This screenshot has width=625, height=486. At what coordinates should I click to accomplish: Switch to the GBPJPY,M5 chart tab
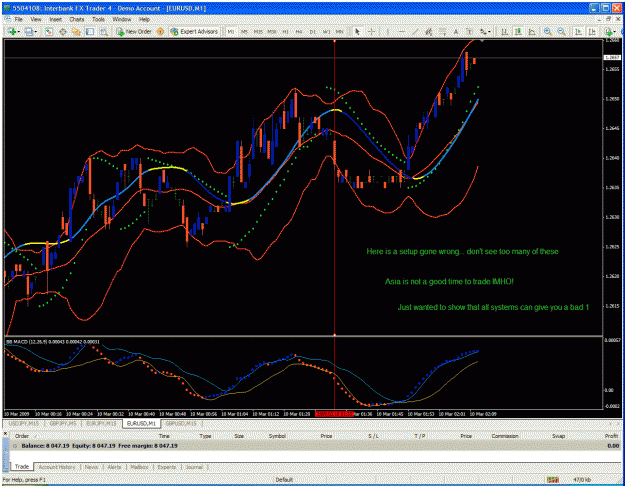click(63, 423)
